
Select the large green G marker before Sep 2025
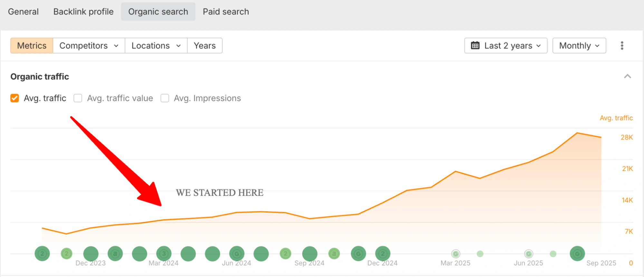(577, 254)
